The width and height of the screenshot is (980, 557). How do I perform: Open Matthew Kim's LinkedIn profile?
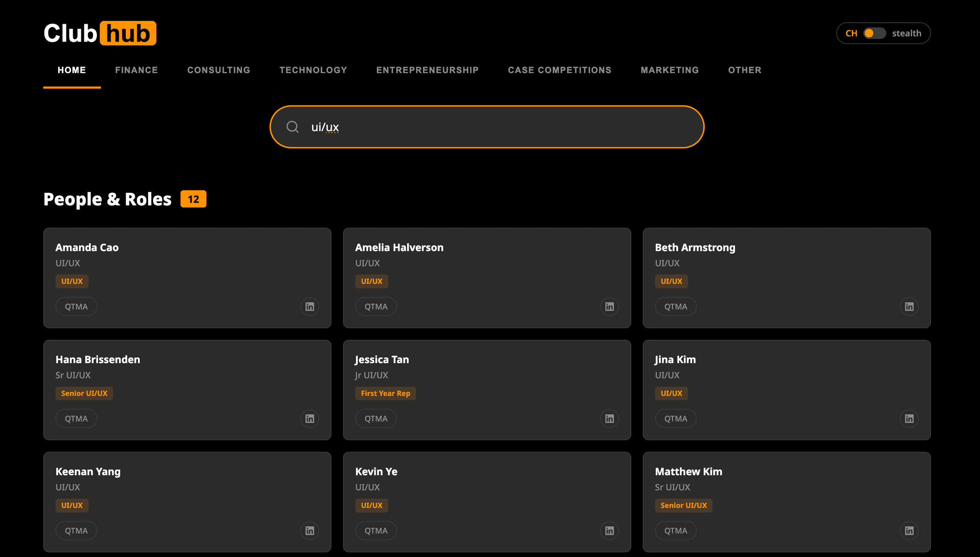909,530
